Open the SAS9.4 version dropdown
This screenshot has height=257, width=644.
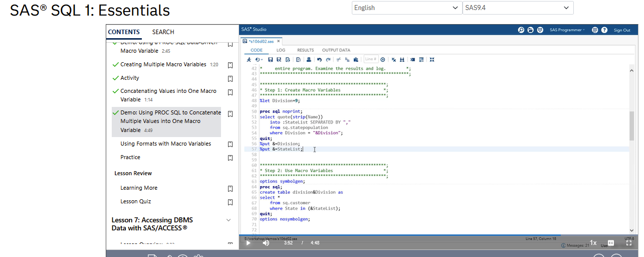pyautogui.click(x=518, y=8)
